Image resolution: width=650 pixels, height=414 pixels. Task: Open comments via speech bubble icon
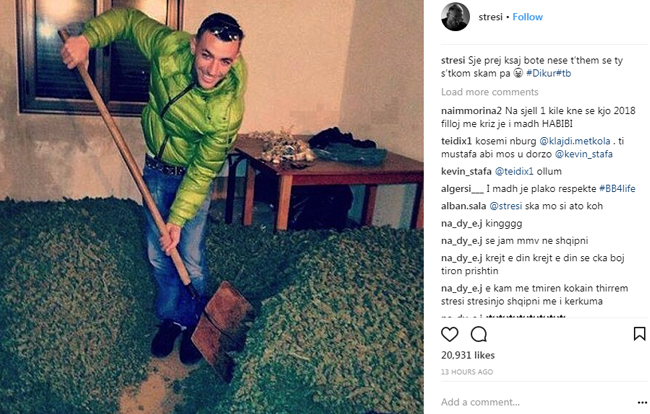click(x=479, y=334)
